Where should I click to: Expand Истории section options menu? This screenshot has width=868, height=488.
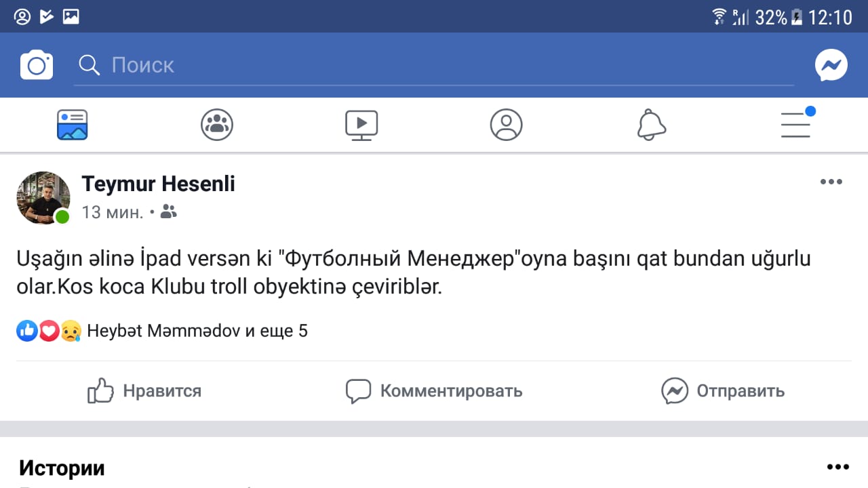tap(837, 467)
